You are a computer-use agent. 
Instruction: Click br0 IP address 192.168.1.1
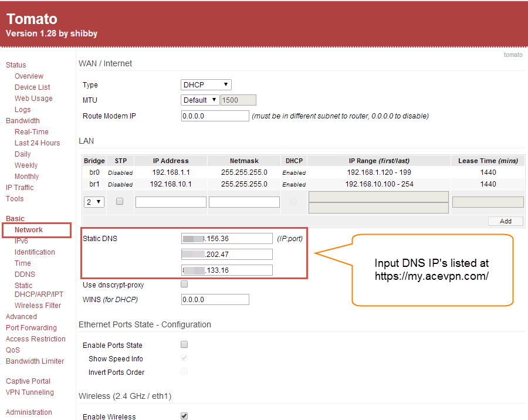pos(171,172)
